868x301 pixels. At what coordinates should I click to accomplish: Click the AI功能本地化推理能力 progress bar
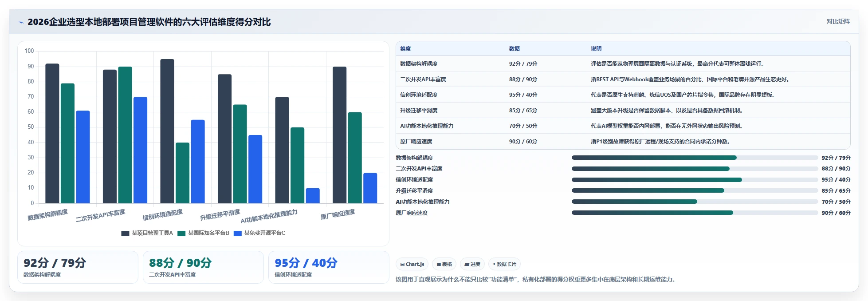[x=695, y=202]
